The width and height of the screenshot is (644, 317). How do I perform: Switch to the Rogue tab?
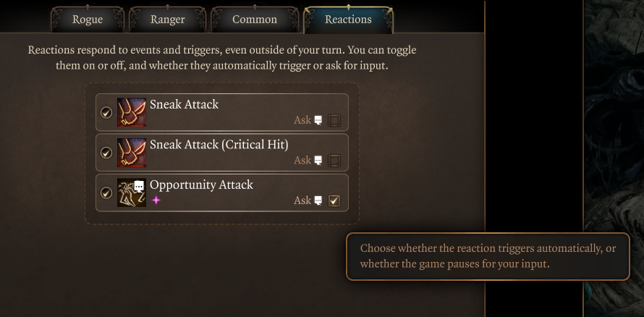(x=88, y=20)
